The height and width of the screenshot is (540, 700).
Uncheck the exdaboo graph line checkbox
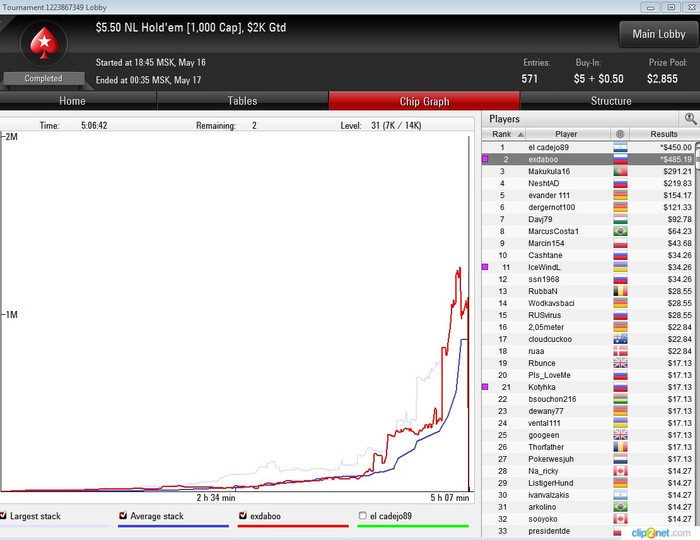click(243, 515)
